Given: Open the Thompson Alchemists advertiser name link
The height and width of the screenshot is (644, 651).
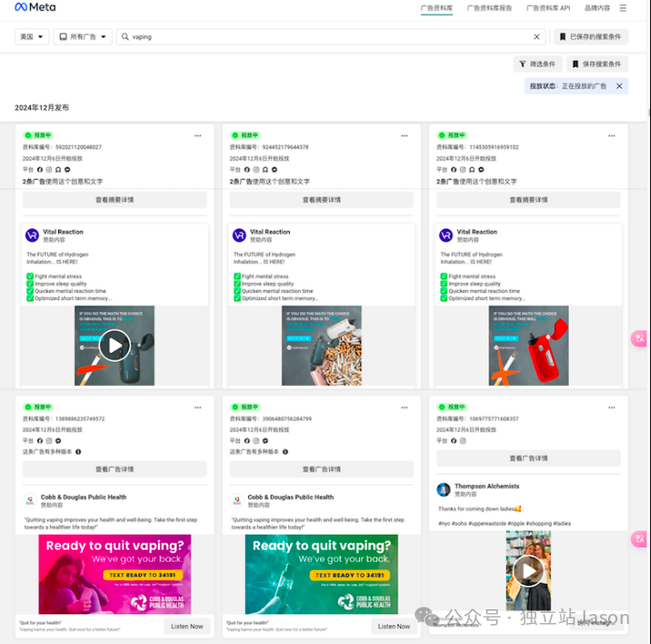Looking at the screenshot, I should coord(487,486).
